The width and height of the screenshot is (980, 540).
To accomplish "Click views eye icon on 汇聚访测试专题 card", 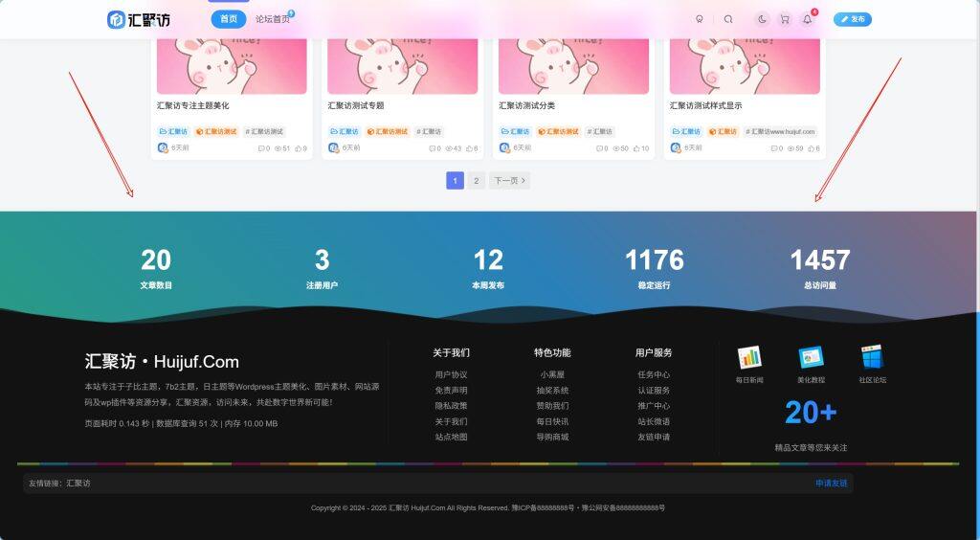I will coord(449,148).
